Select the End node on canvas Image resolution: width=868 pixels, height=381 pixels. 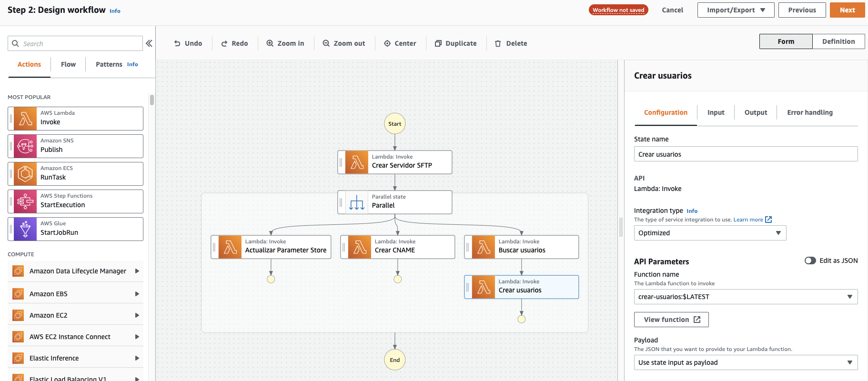click(x=395, y=360)
